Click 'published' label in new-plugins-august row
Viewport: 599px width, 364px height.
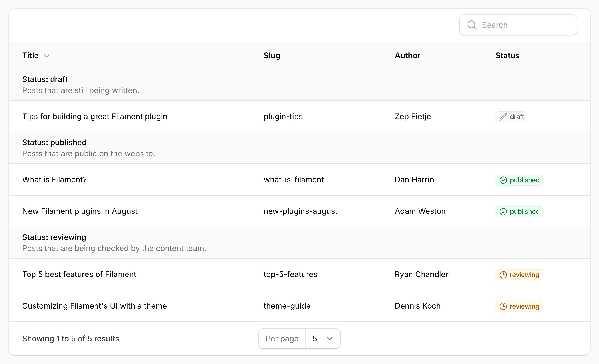pos(525,212)
